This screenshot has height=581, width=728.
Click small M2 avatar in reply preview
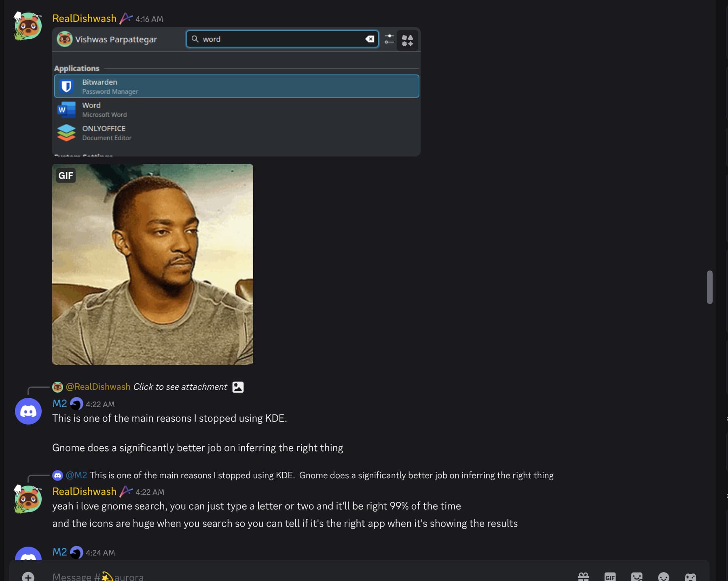[58, 475]
